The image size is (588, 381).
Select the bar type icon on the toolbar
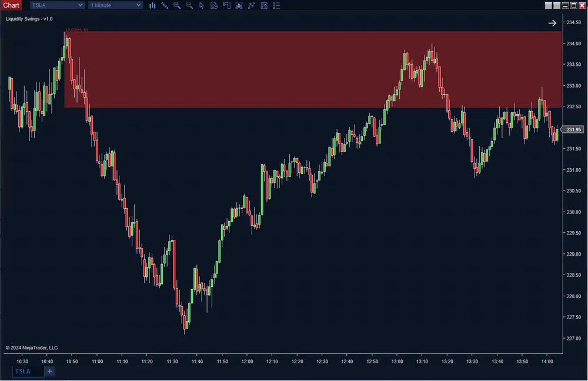(x=152, y=5)
